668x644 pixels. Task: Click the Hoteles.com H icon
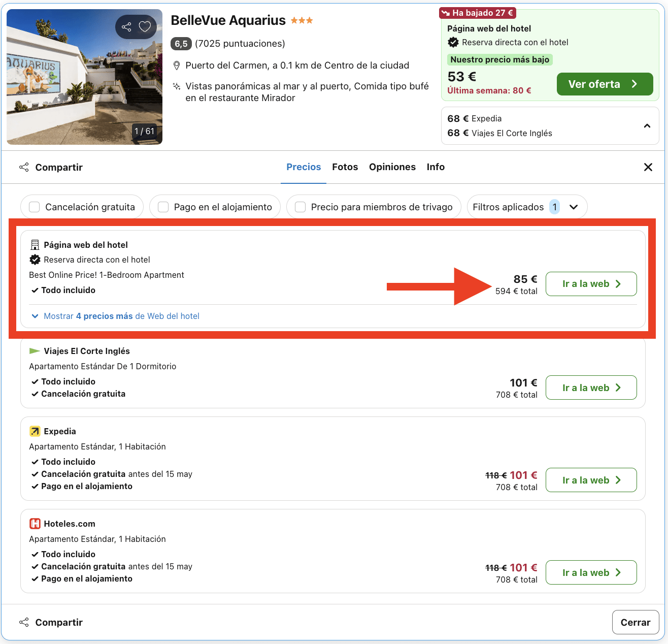[35, 523]
